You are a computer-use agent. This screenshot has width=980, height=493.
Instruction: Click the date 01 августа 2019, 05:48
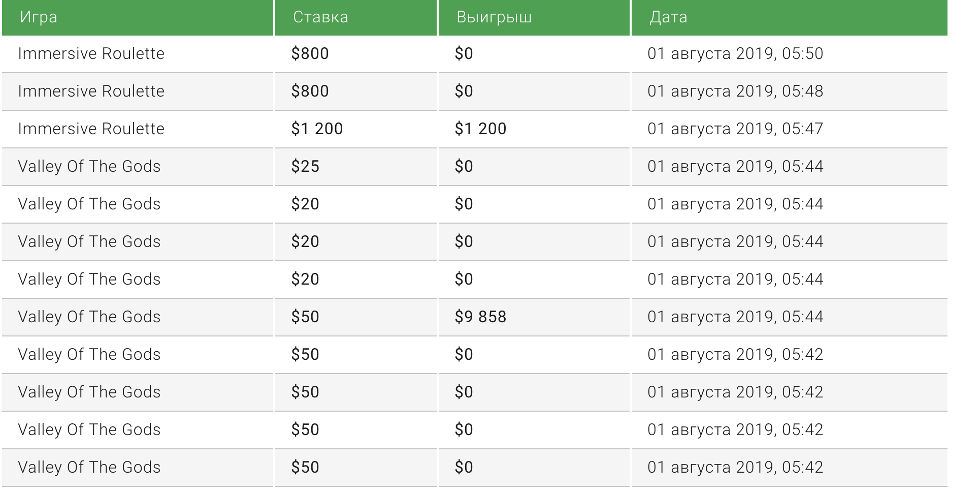tap(735, 91)
